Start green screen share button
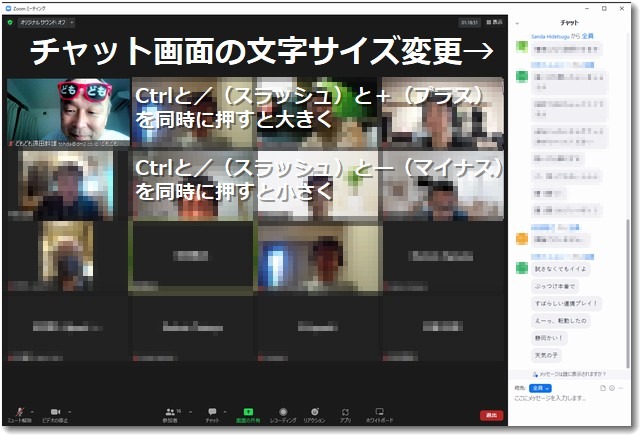The height and width of the screenshot is (435, 640). [248, 415]
